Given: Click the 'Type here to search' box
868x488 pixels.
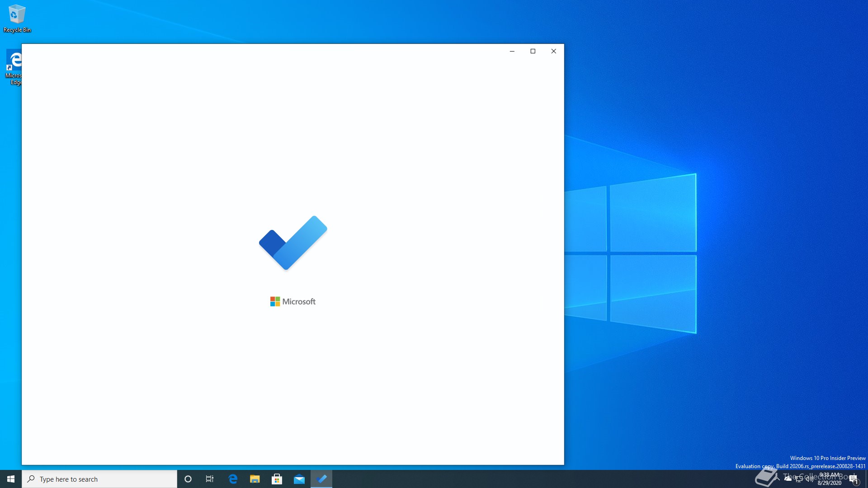Looking at the screenshot, I should 99,479.
